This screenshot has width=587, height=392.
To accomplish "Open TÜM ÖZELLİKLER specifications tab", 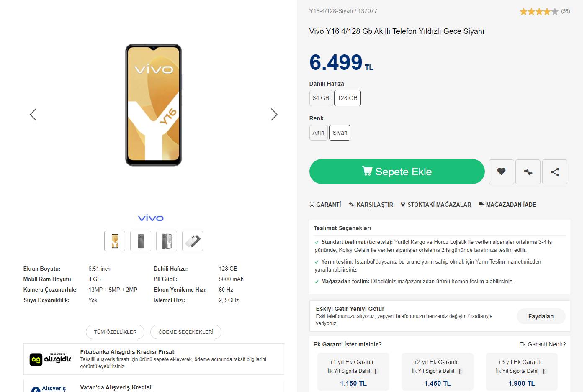I will (115, 332).
